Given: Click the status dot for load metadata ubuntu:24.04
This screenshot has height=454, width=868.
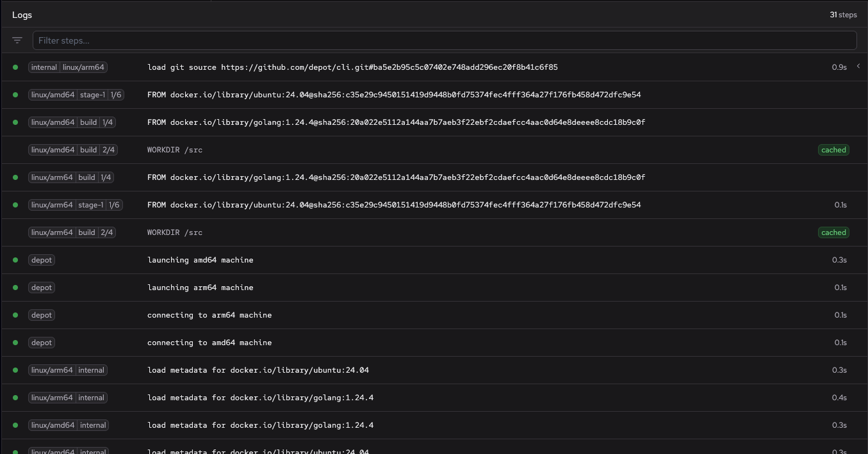Looking at the screenshot, I should 15,369.
